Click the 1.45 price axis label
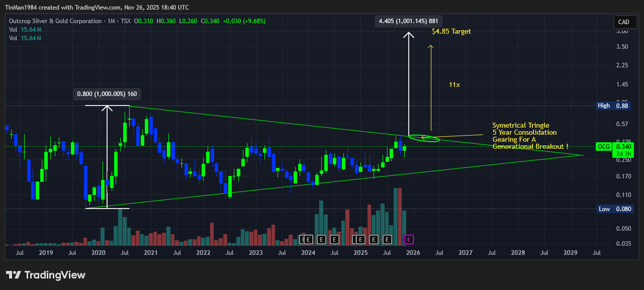 622,85
